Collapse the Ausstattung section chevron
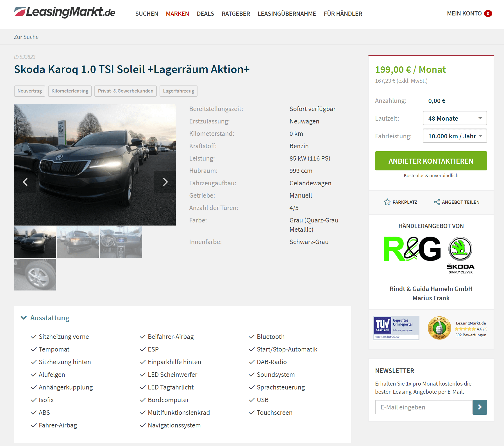504x446 pixels. pos(24,318)
